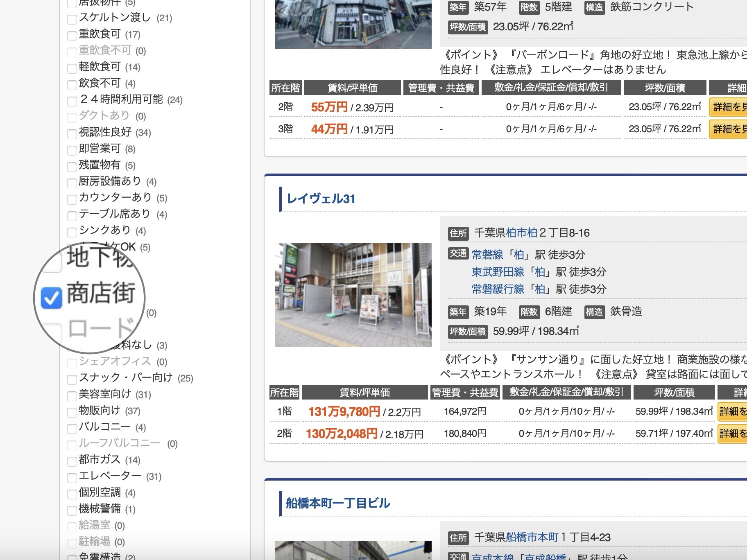Enable the スナック・バー向け checkbox
This screenshot has height=560, width=747.
click(72, 379)
